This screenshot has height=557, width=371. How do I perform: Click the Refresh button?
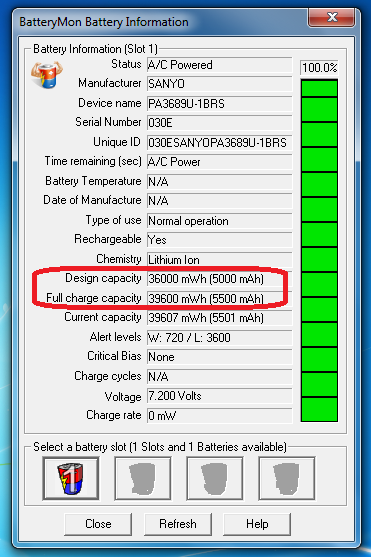[178, 524]
